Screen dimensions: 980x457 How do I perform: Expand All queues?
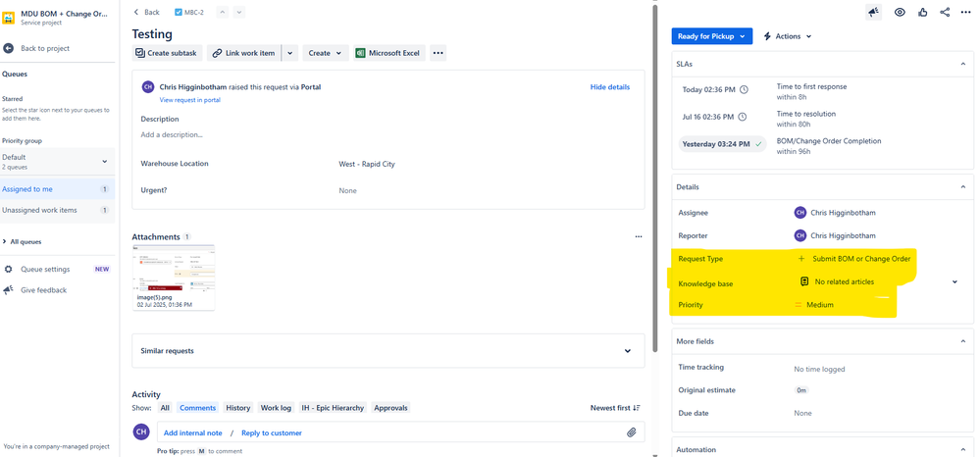point(22,241)
